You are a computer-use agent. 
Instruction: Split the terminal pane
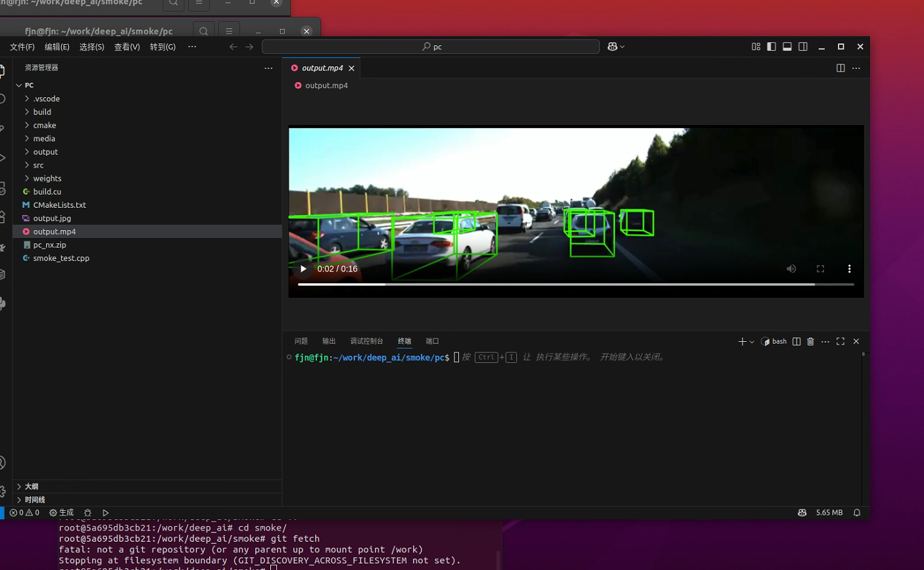click(796, 341)
